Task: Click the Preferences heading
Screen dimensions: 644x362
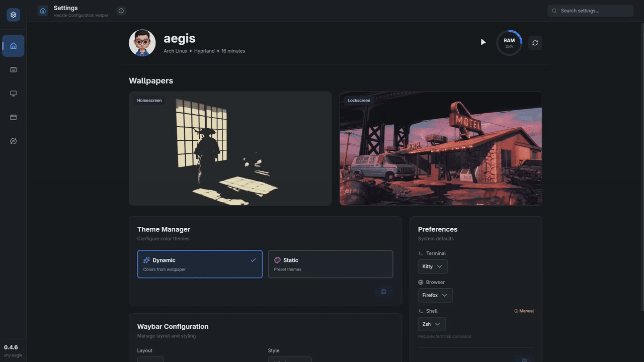Action: coord(438,229)
